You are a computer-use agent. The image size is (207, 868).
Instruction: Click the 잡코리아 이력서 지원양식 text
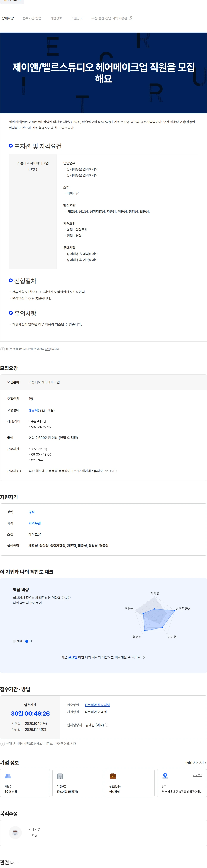[96, 712]
